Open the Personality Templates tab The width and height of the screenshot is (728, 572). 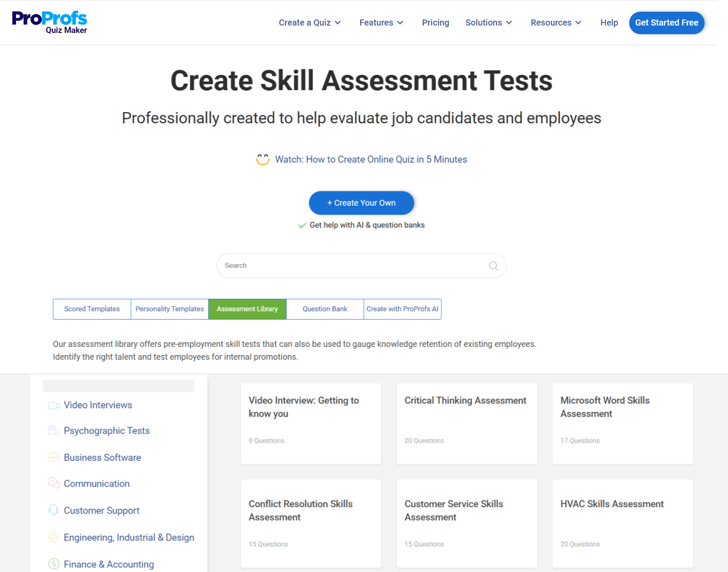[x=169, y=309]
